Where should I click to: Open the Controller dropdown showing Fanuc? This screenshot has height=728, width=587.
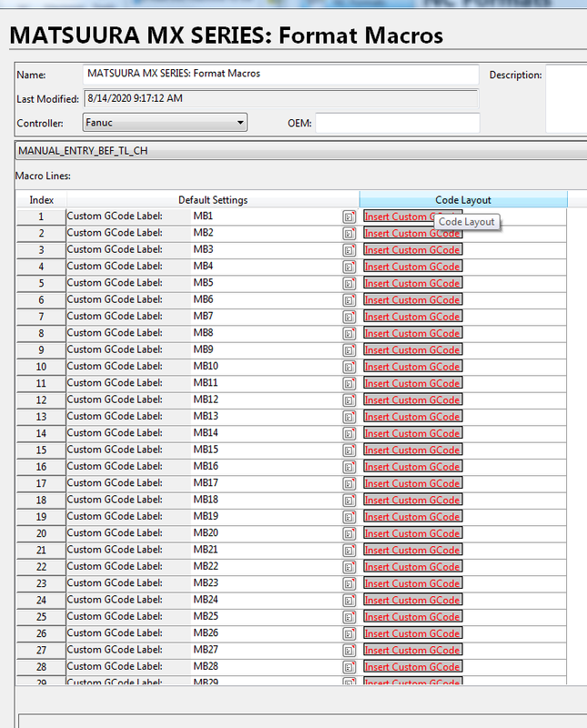click(x=165, y=123)
